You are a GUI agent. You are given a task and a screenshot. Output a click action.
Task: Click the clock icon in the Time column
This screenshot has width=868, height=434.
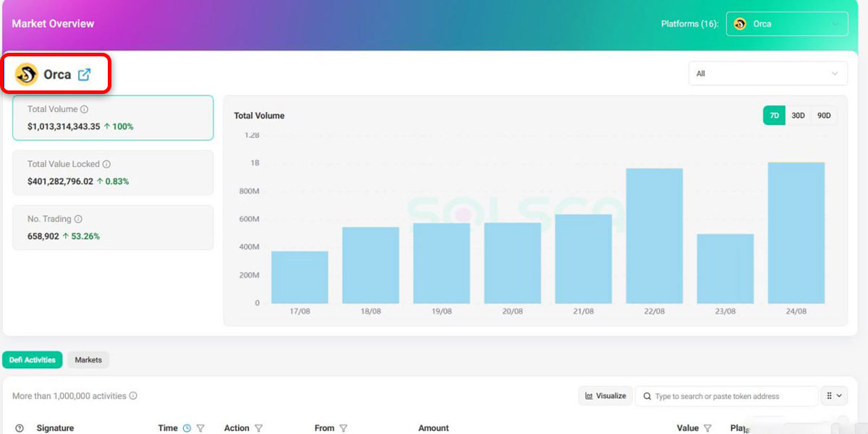click(x=187, y=428)
